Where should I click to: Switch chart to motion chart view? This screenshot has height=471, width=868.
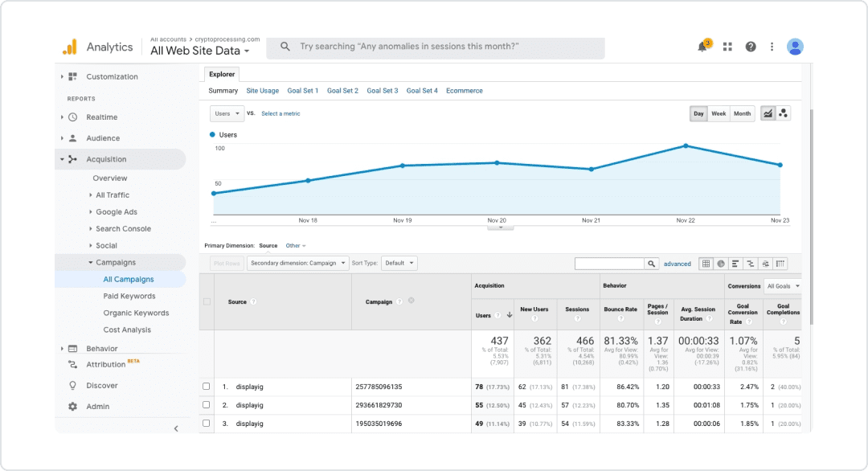click(783, 113)
